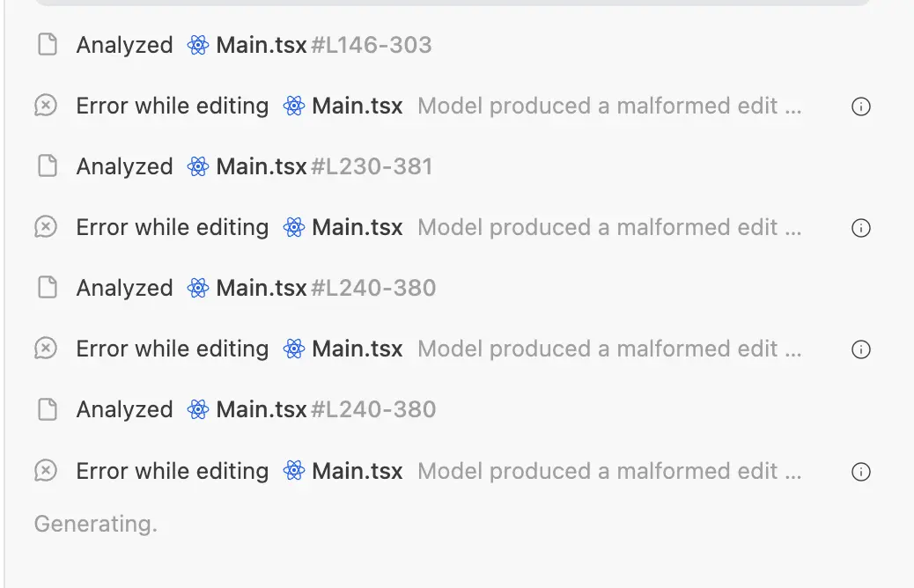Open second Main.tsx #L240-380 analyzed link
Viewport: 914px width, 588px height.
tap(326, 409)
